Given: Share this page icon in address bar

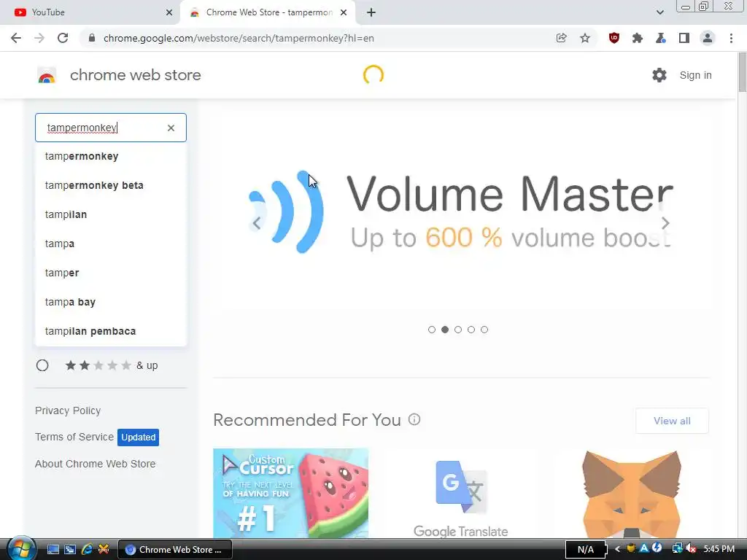Looking at the screenshot, I should pos(562,38).
